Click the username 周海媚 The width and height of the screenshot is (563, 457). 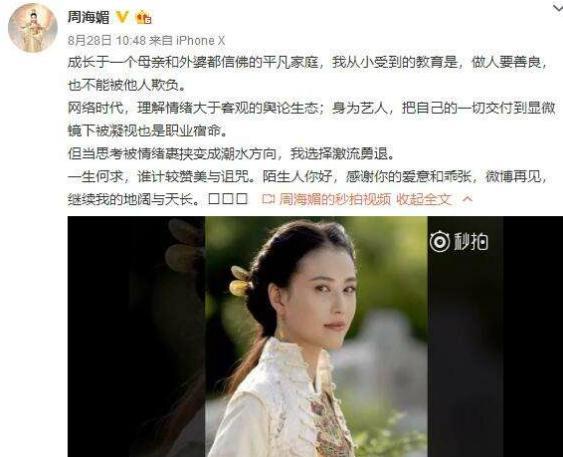pyautogui.click(x=88, y=17)
